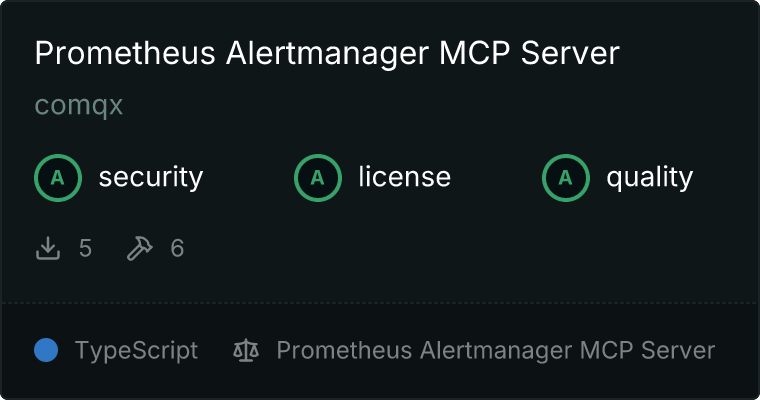Click the empty card area right of the tools count
The height and width of the screenshot is (400, 760).
coord(465,249)
